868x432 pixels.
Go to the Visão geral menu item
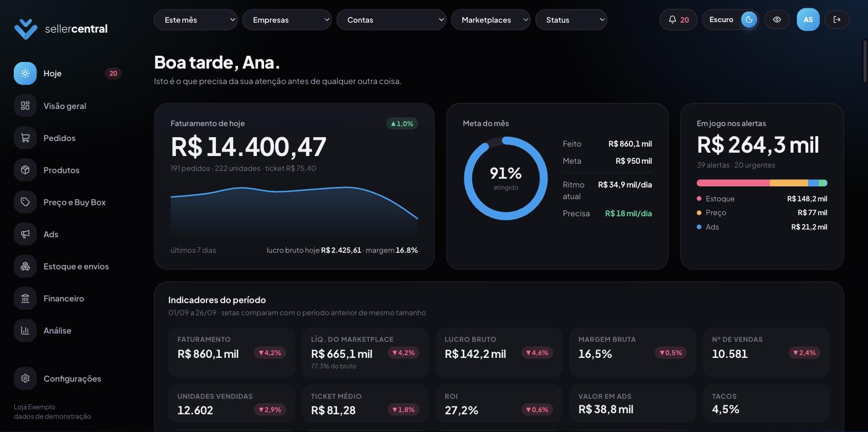pyautogui.click(x=65, y=106)
